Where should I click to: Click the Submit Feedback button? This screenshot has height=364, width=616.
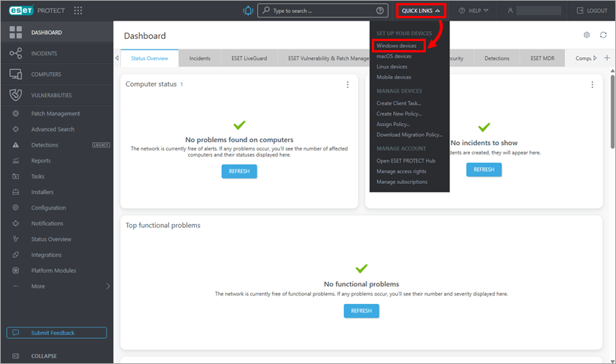[56, 333]
